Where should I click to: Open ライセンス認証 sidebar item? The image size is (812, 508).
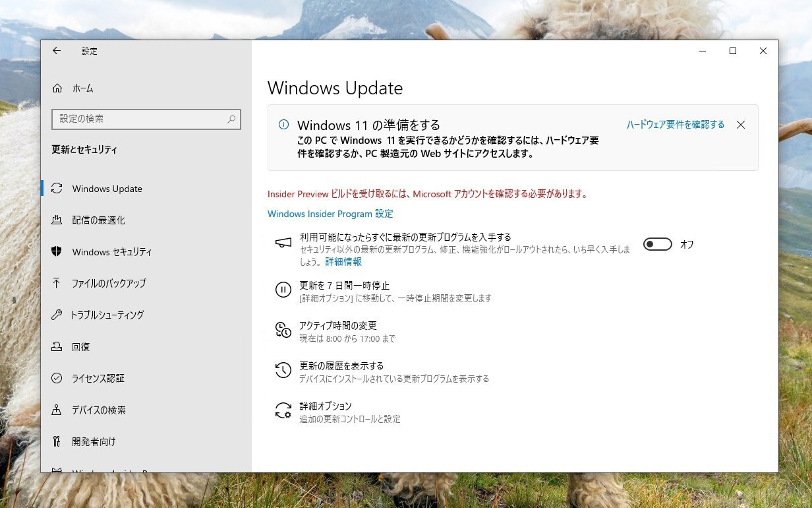click(145, 379)
